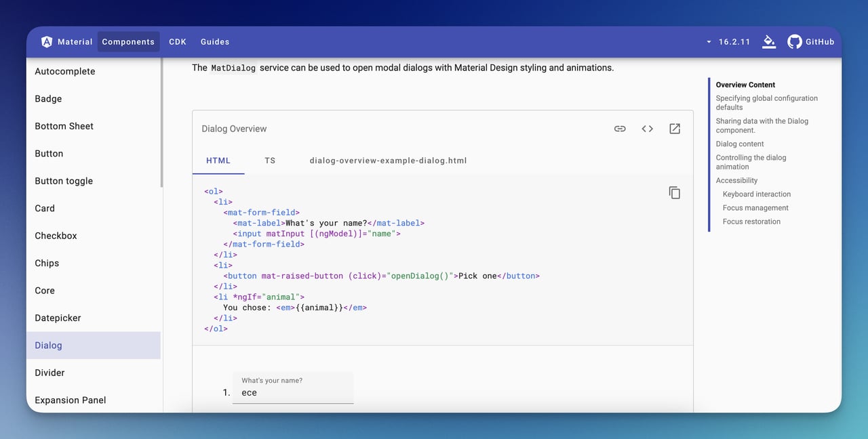Select the version dropdown arrow near 16.2.11
Viewport: 868px width, 439px height.
pyautogui.click(x=708, y=41)
